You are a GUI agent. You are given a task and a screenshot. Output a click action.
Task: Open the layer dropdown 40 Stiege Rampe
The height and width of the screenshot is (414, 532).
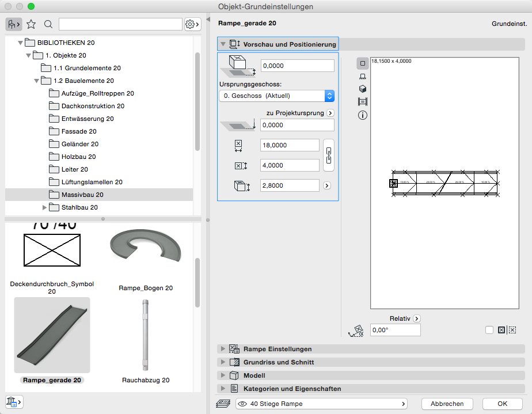coord(321,404)
